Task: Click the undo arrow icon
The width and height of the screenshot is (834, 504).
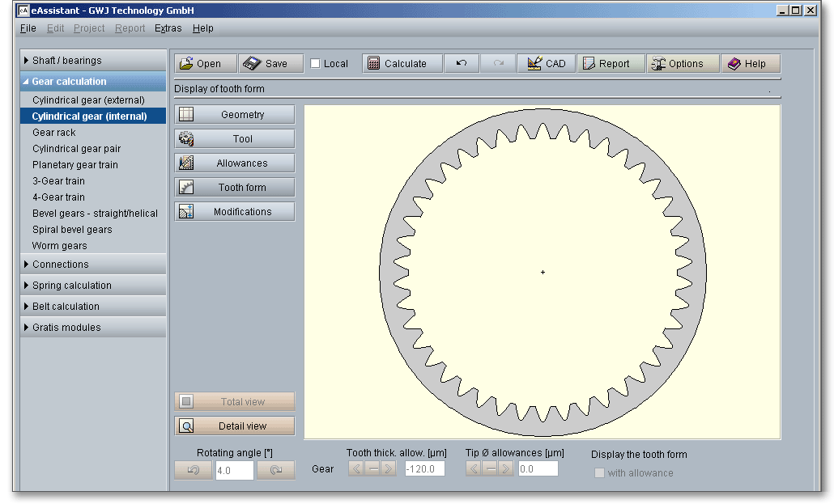Action: point(462,64)
